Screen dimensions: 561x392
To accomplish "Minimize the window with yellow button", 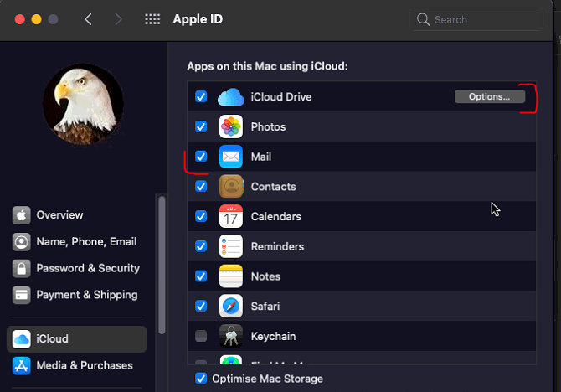I will click(36, 19).
